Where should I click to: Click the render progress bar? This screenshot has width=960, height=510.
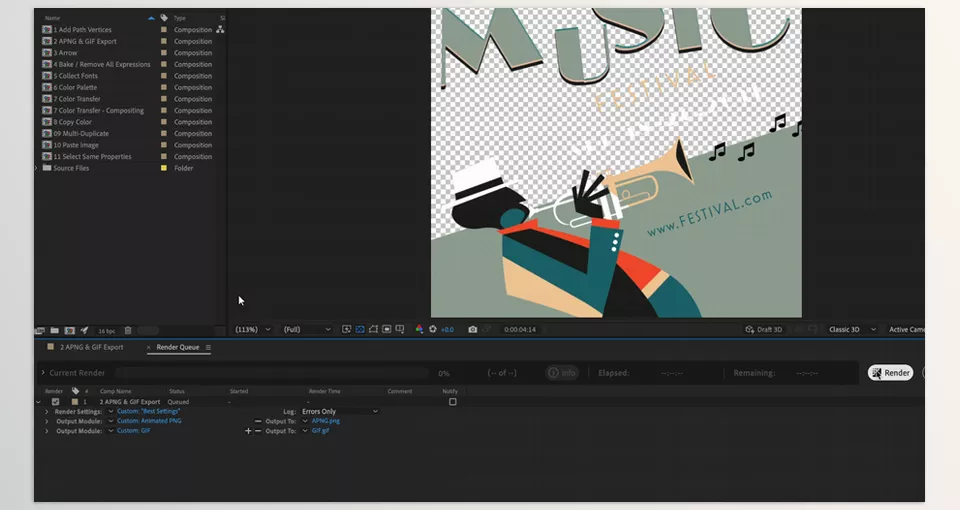[x=272, y=373]
